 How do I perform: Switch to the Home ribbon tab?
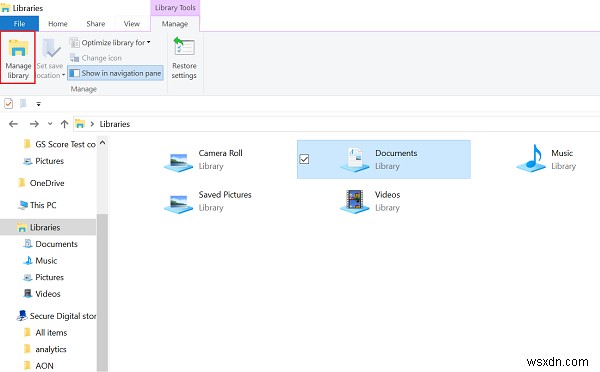coord(58,24)
